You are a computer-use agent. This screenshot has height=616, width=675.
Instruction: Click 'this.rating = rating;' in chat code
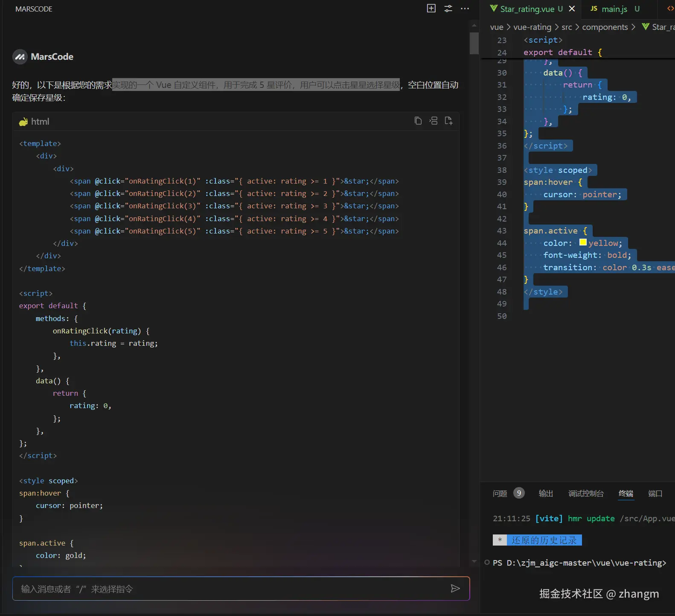coord(113,343)
